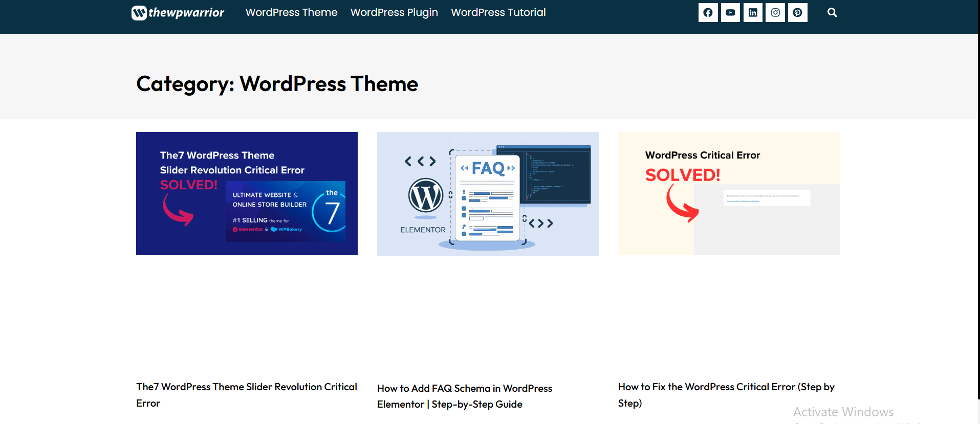
Task: Open the thewpwarrior site logo
Action: point(178,12)
